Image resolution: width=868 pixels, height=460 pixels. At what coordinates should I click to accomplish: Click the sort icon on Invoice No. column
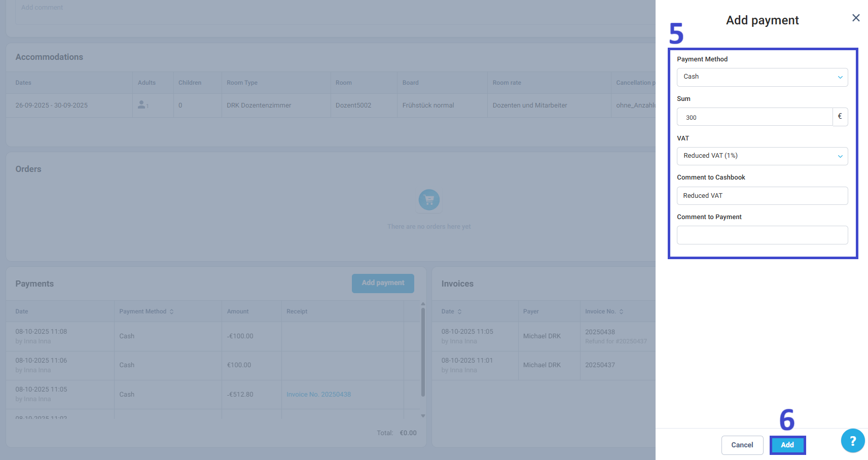(x=621, y=311)
